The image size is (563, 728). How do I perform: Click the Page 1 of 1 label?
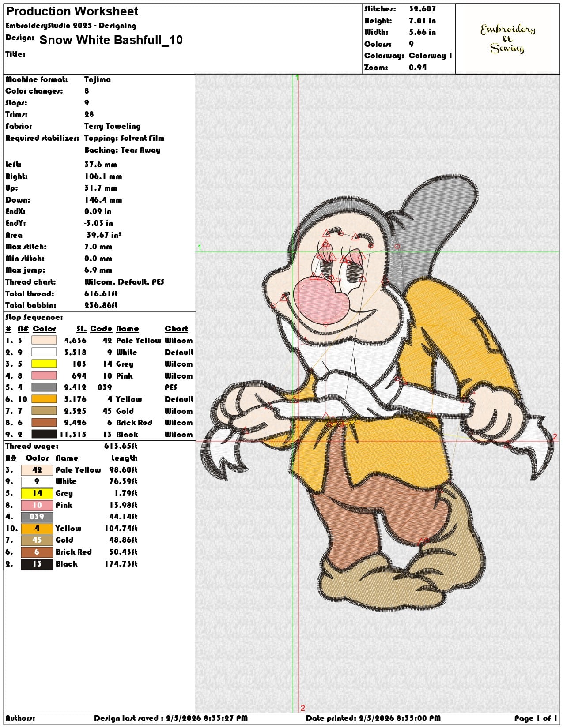536,718
